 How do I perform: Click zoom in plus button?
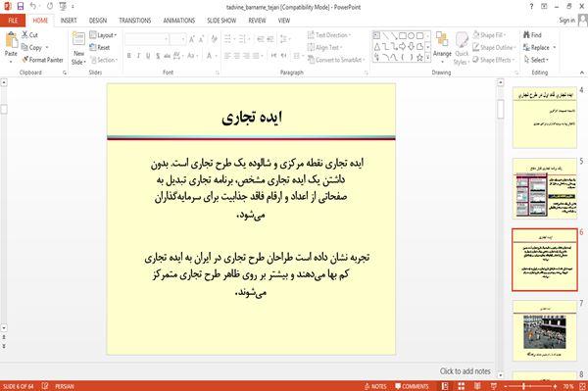click(555, 386)
